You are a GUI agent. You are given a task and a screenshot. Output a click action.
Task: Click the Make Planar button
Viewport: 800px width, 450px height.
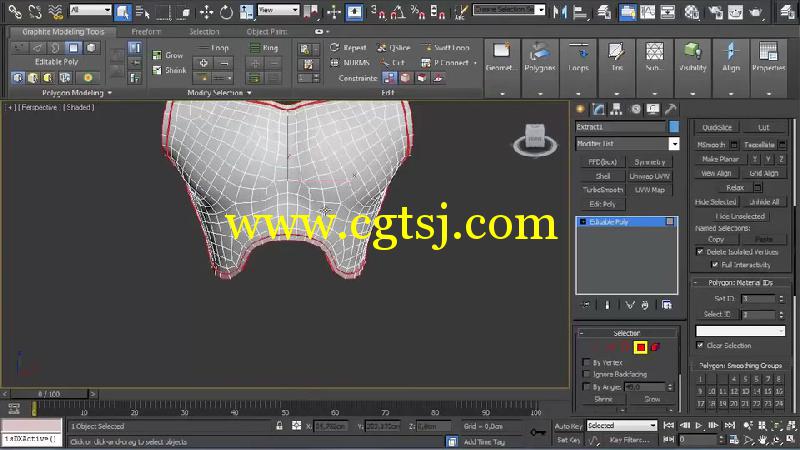[720, 159]
